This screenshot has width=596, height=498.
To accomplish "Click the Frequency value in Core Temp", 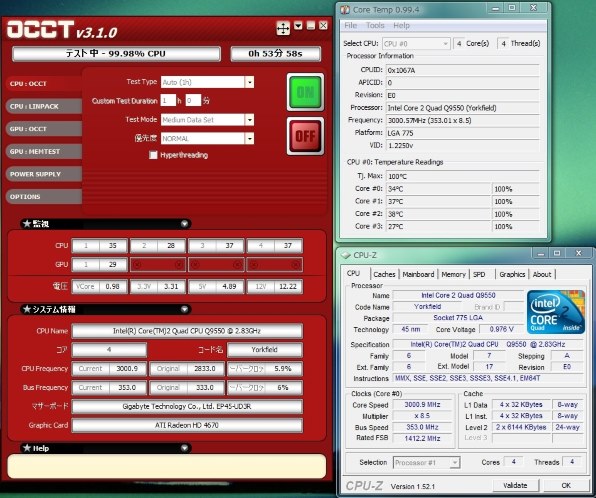I will click(x=463, y=121).
